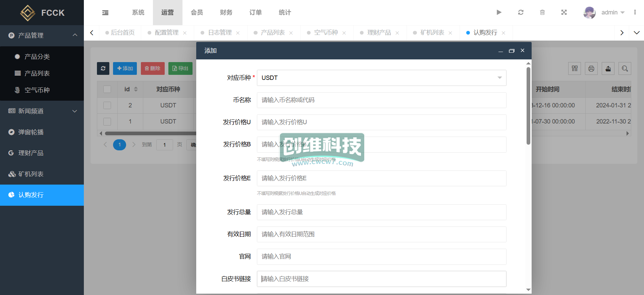The image size is (644, 295).
Task: Toggle fullscreen with the expand icon
Action: pyautogui.click(x=564, y=12)
